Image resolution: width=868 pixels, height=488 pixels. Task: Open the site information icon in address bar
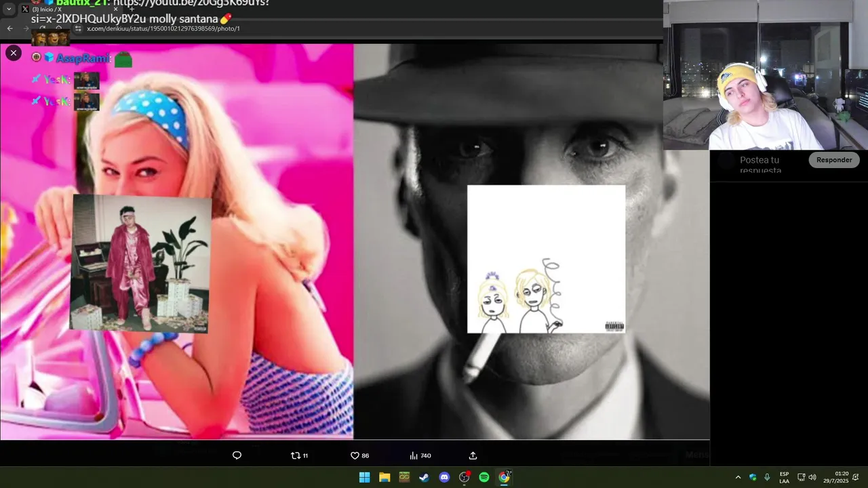tap(78, 28)
